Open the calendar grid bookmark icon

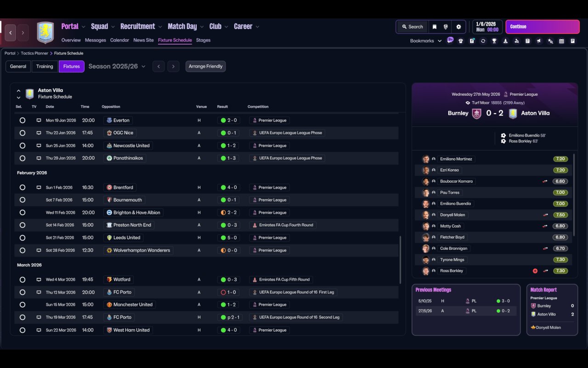561,41
